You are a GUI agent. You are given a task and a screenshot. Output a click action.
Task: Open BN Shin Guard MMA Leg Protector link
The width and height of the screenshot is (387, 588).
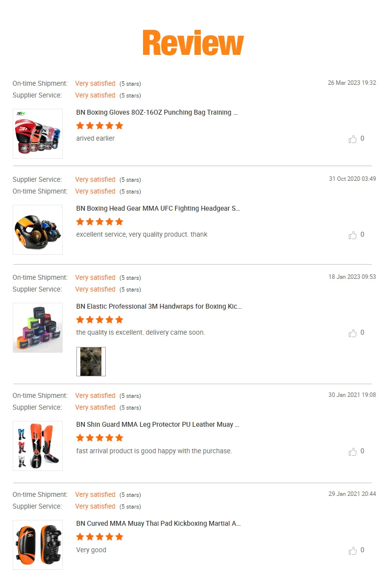(x=158, y=424)
